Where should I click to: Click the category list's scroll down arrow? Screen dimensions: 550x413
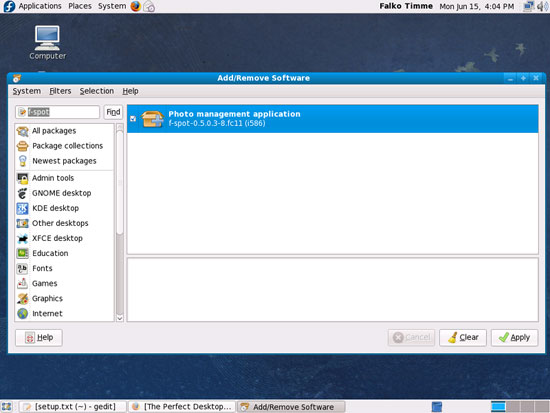(x=120, y=318)
